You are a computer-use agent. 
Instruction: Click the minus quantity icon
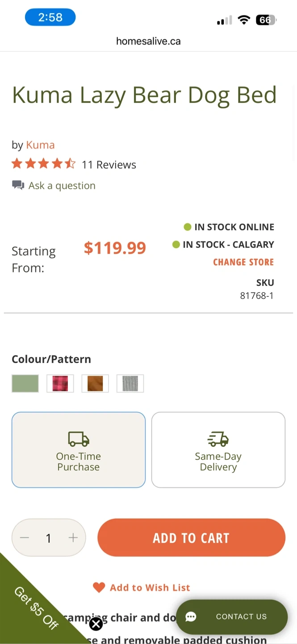click(x=25, y=538)
